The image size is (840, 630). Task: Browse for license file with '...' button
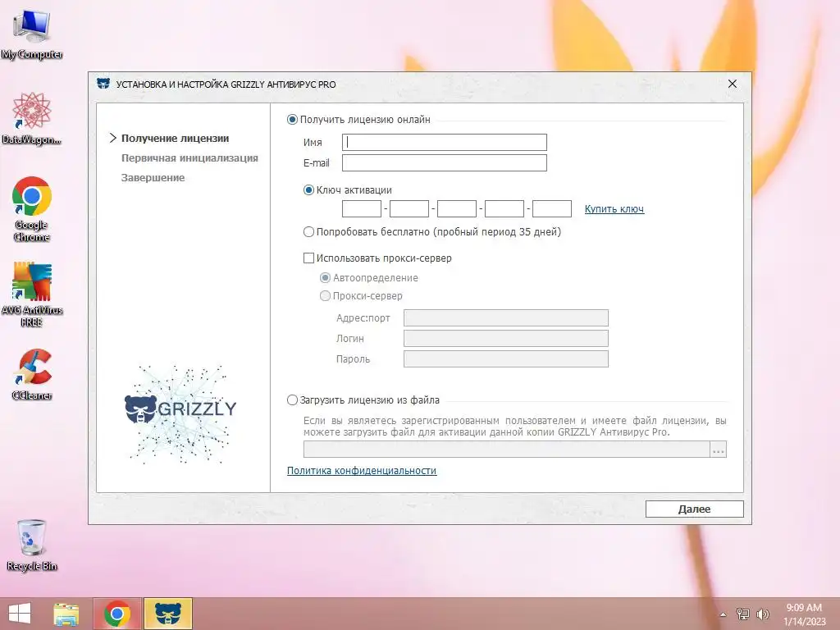pos(719,450)
